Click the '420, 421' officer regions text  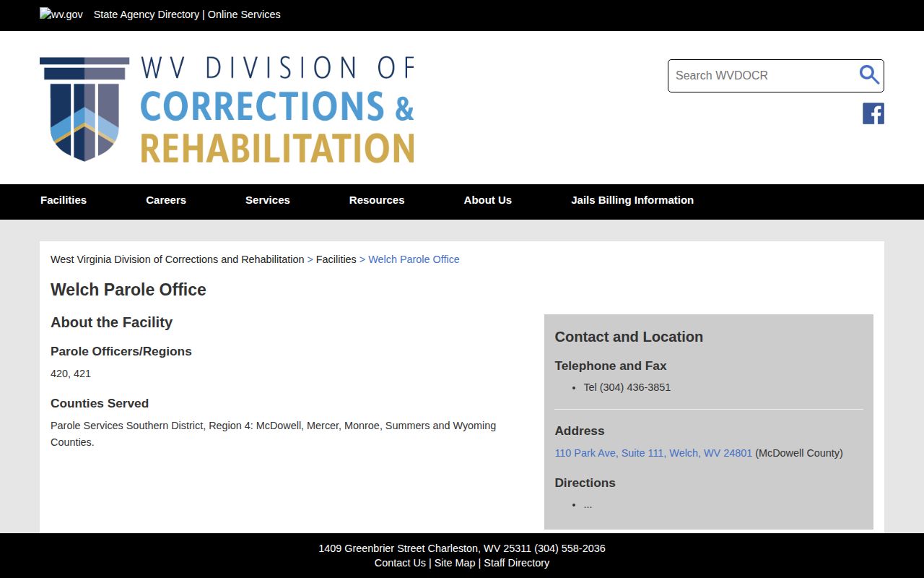tap(71, 374)
